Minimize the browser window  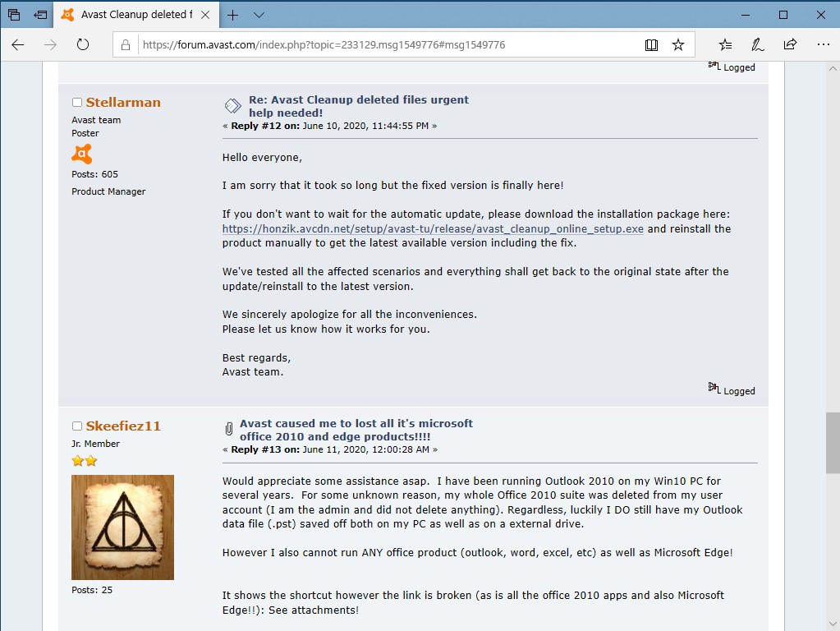click(x=746, y=15)
